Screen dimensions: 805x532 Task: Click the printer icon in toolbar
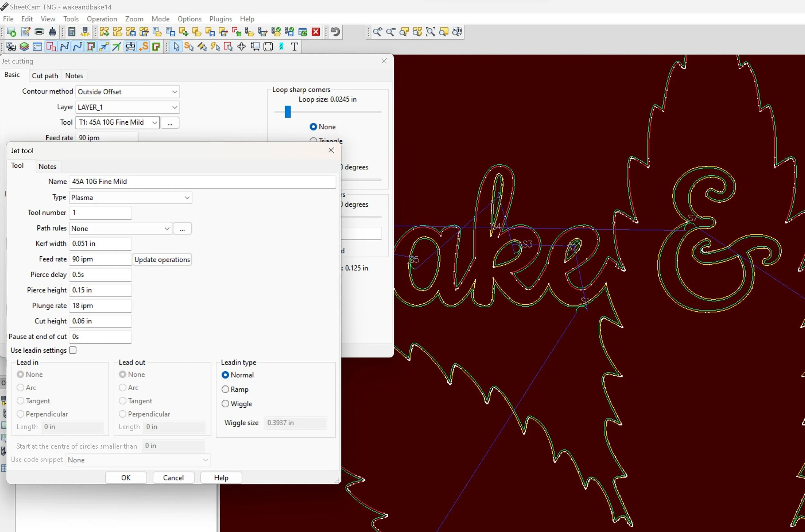39,32
